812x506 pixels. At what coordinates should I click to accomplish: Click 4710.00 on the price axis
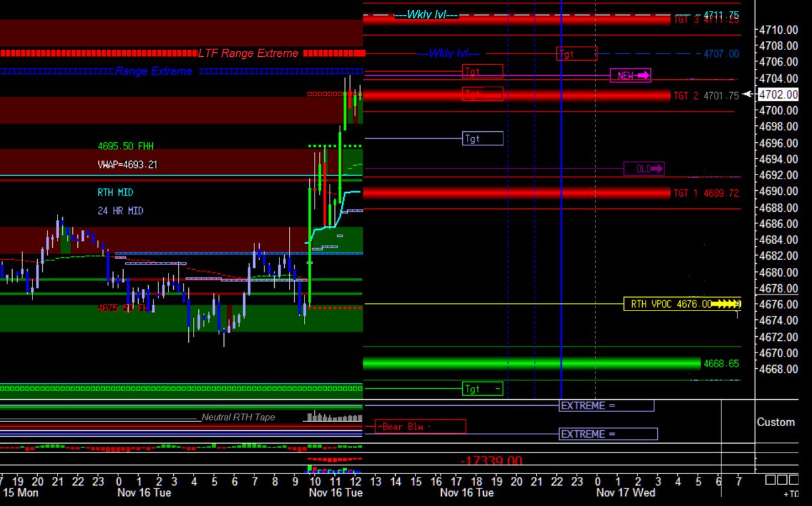tap(779, 30)
